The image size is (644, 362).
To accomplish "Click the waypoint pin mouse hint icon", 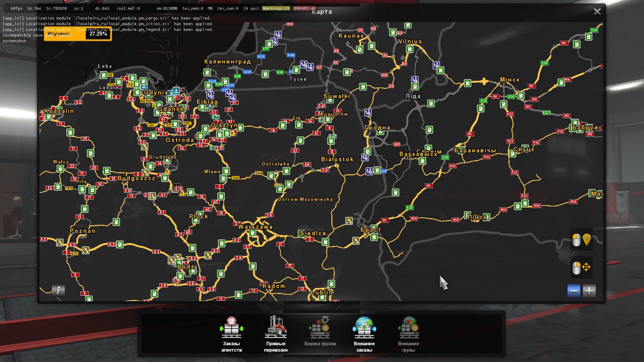I will pos(582,240).
